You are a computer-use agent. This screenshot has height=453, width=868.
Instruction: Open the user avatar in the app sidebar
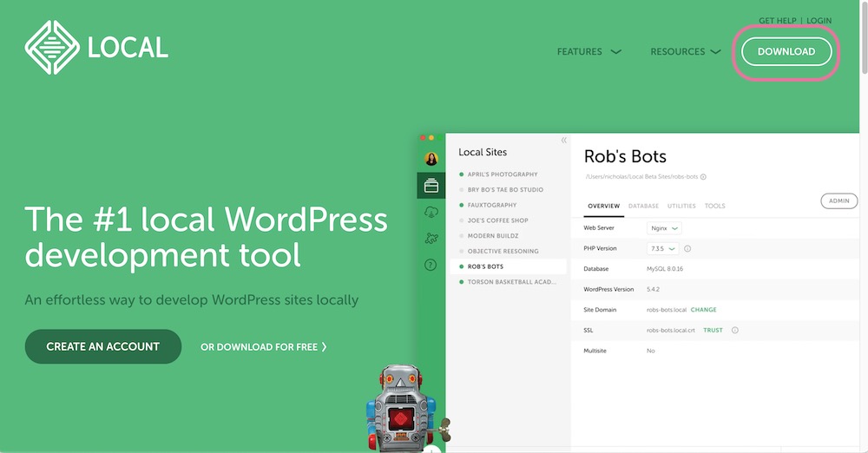point(431,159)
